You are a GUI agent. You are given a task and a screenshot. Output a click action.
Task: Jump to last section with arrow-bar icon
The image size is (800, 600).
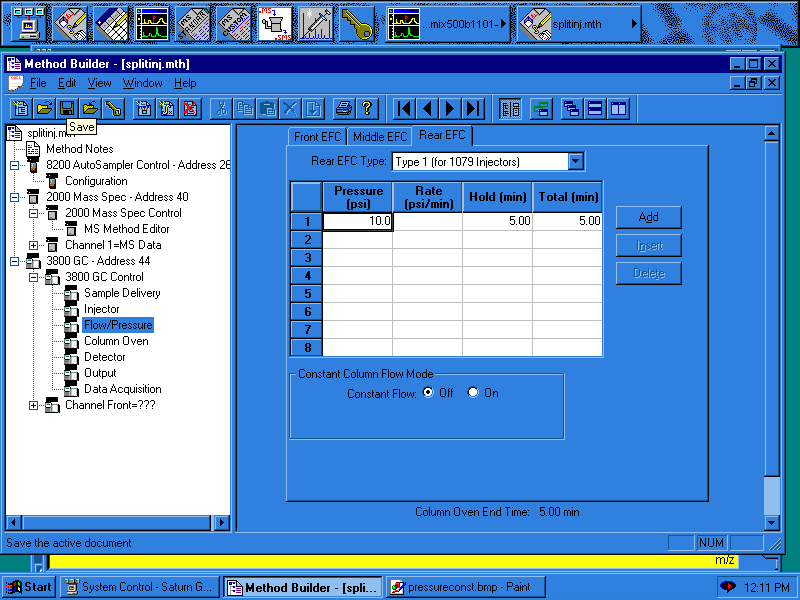click(473, 109)
